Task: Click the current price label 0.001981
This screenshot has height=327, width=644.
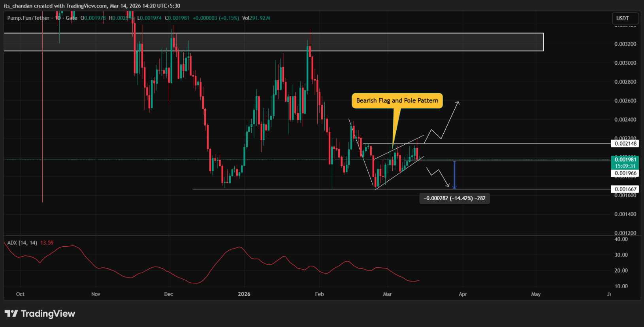Action: [x=625, y=160]
